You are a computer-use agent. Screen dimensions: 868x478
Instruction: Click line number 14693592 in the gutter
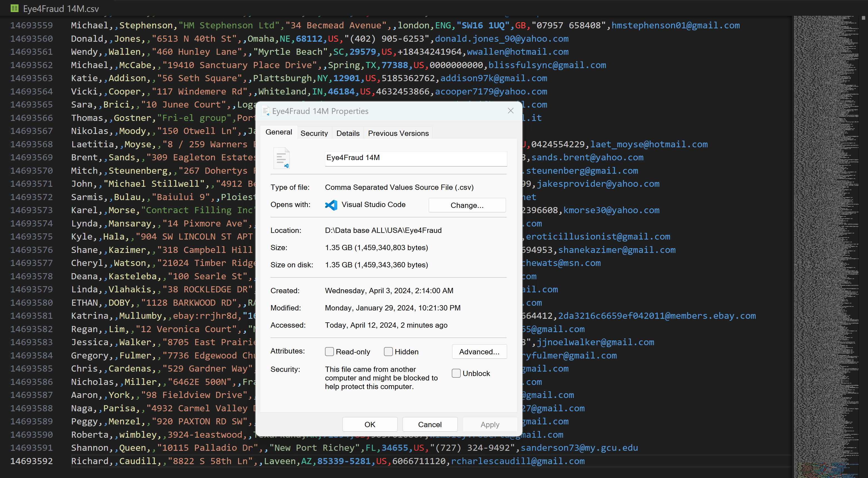[x=31, y=461]
